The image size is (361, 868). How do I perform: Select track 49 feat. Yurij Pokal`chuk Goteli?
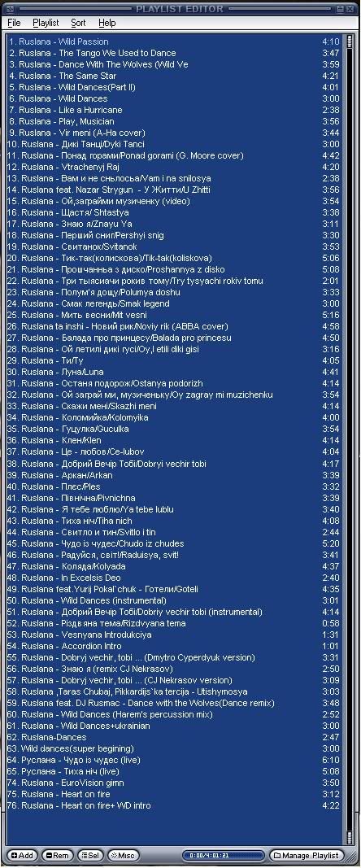coord(175,589)
